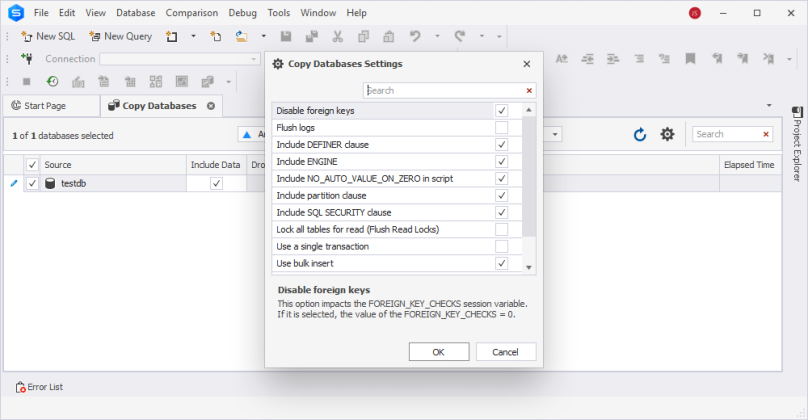Click the save icon in toolbar
808x420 pixels.
(286, 36)
